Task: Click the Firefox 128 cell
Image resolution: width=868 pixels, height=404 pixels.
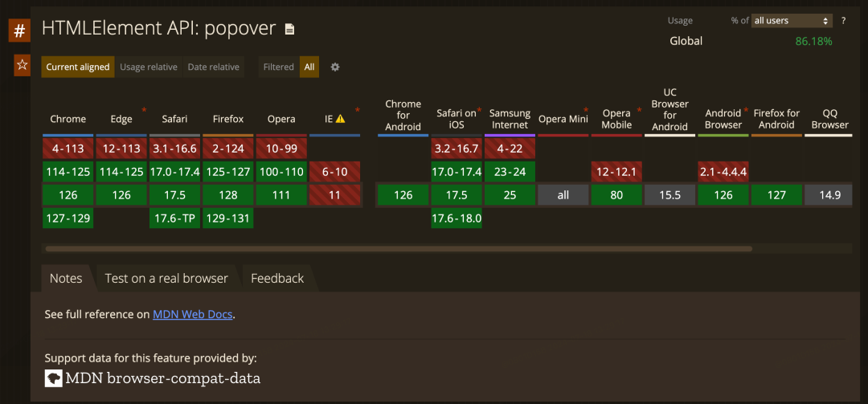Action: pos(228,195)
